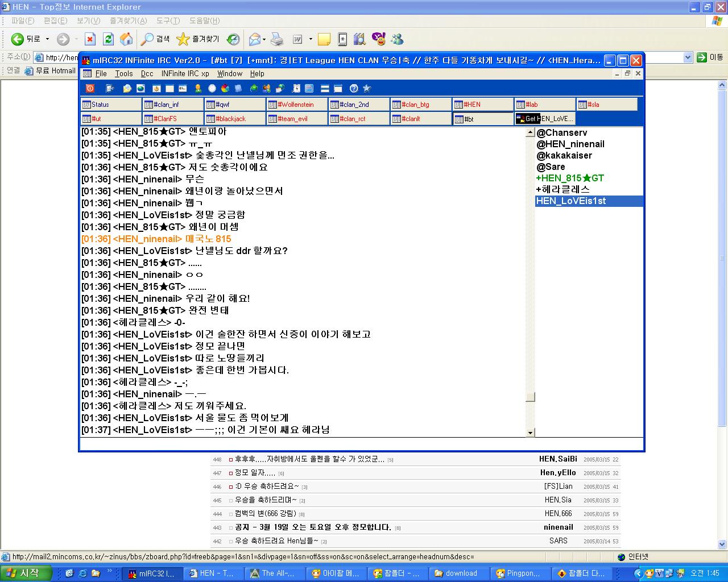Click the red power icon in mIRC toolbar

point(90,88)
